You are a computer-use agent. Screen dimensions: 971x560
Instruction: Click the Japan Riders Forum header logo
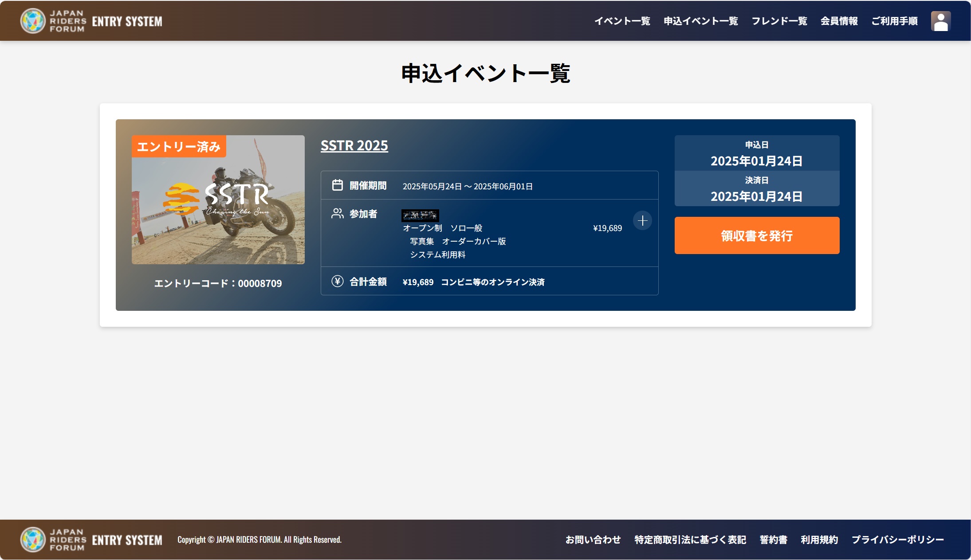coord(91,21)
